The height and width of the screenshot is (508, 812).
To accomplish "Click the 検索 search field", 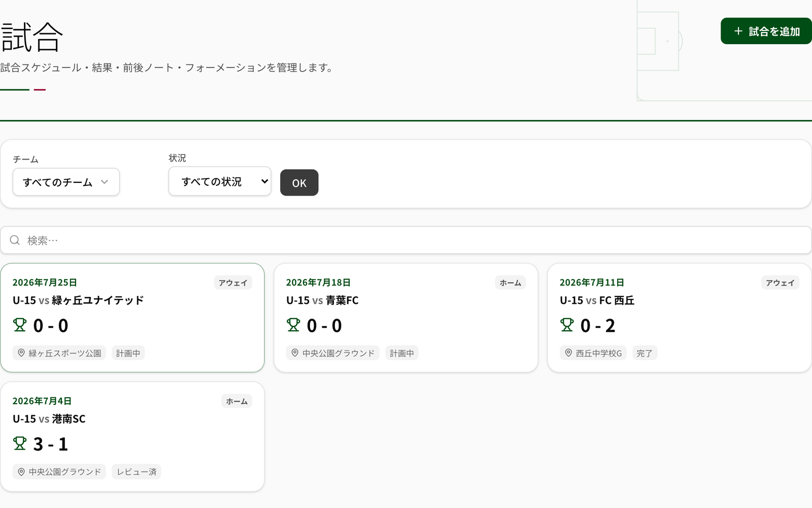I will tap(406, 240).
